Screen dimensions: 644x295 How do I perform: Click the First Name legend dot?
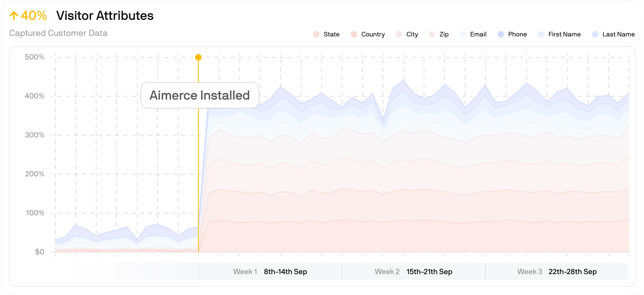pos(541,34)
